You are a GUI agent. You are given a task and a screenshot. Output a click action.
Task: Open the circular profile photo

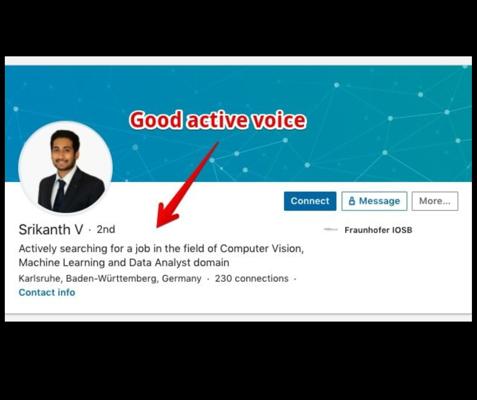pyautogui.click(x=65, y=167)
